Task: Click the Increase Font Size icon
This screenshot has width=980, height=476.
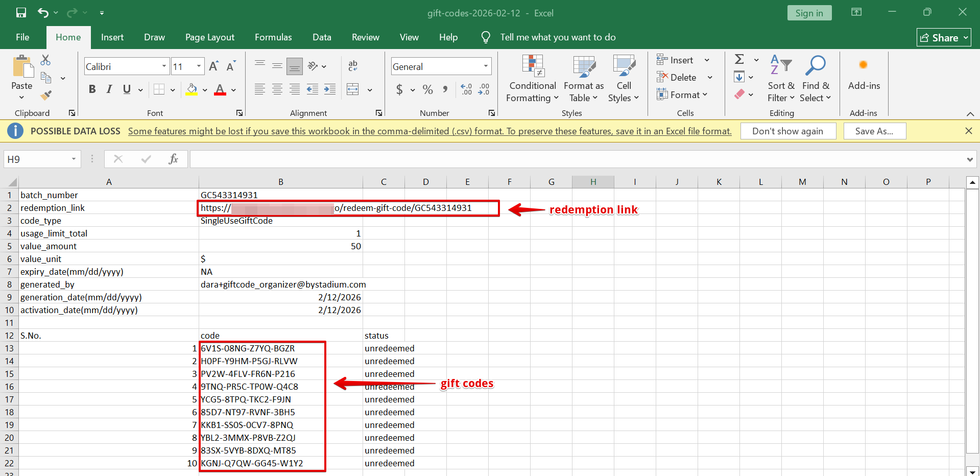Action: (214, 66)
